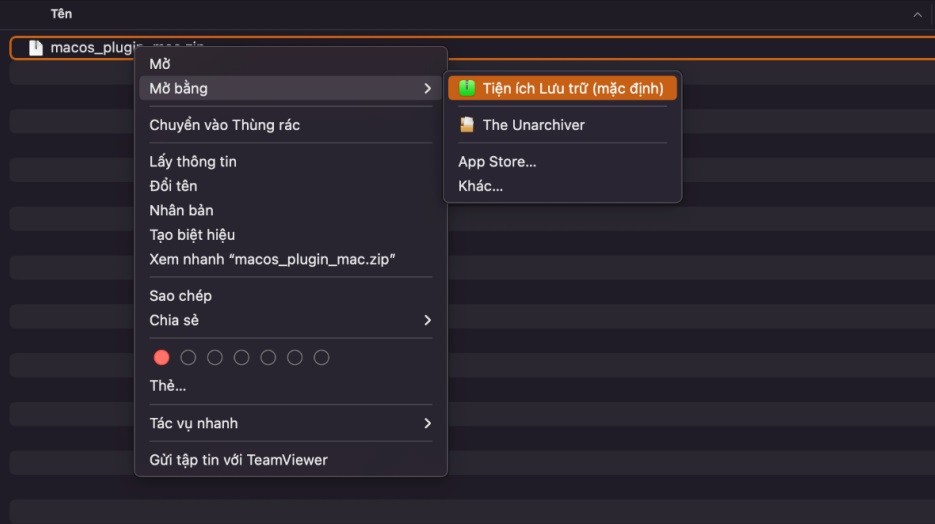935x524 pixels.
Task: Expand the Chia sẻ submenu arrow
Action: (x=427, y=320)
